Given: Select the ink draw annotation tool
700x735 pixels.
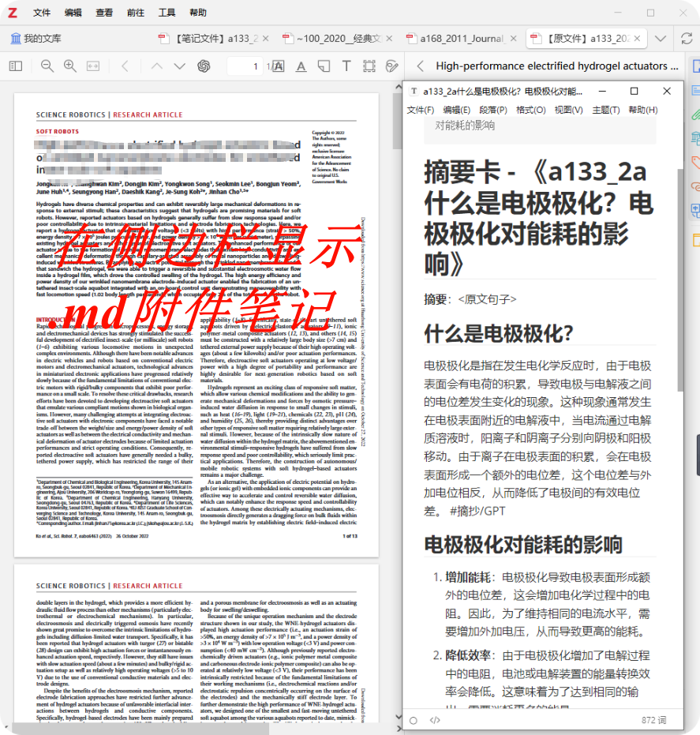Looking at the screenshot, I should pyautogui.click(x=391, y=66).
